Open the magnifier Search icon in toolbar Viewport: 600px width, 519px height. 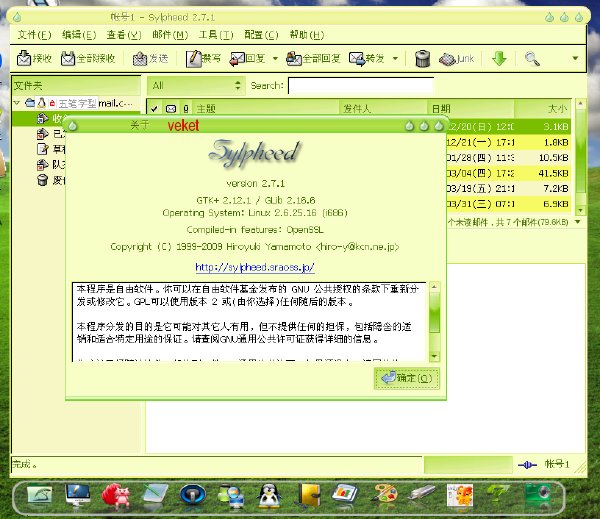click(x=532, y=59)
